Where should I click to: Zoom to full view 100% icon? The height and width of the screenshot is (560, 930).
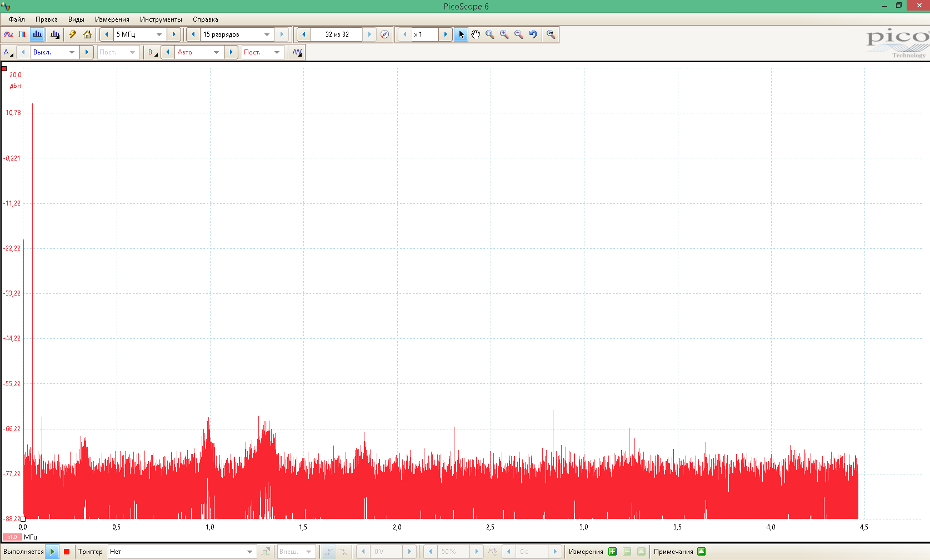click(551, 34)
